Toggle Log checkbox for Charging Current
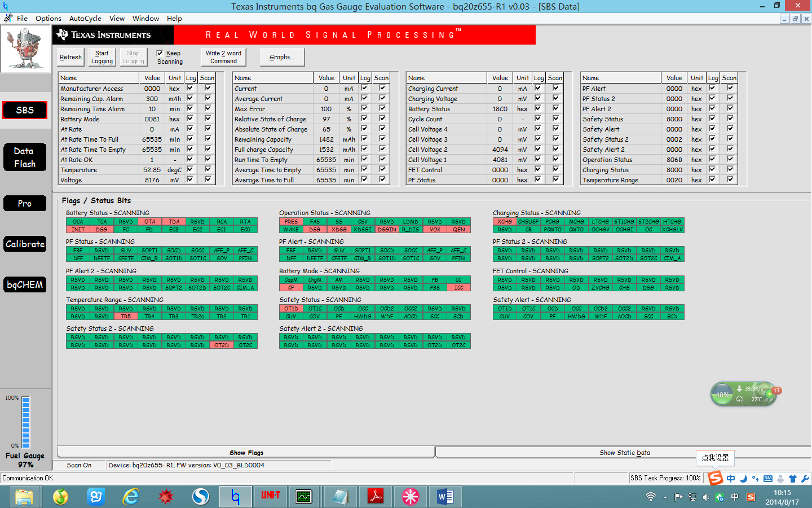The height and width of the screenshot is (508, 812). pyautogui.click(x=539, y=88)
